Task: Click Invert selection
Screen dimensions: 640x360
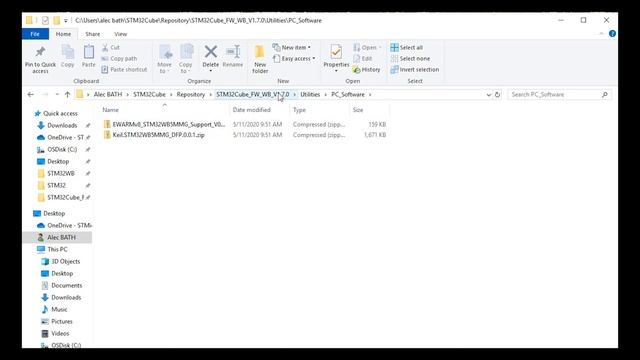Action: pos(415,70)
